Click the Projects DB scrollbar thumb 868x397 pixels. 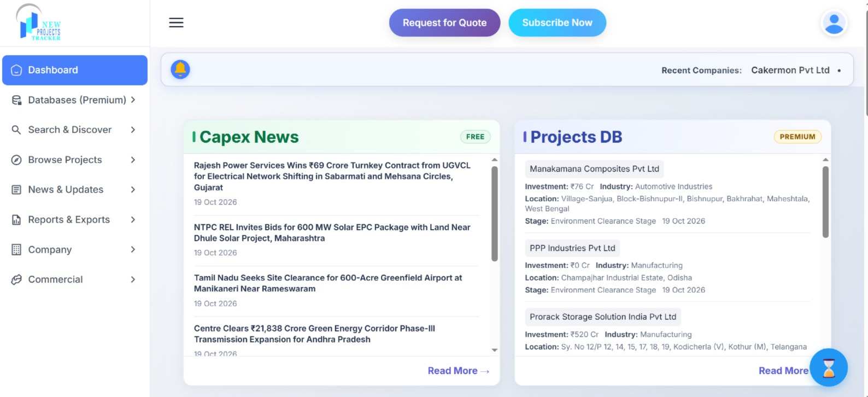825,202
